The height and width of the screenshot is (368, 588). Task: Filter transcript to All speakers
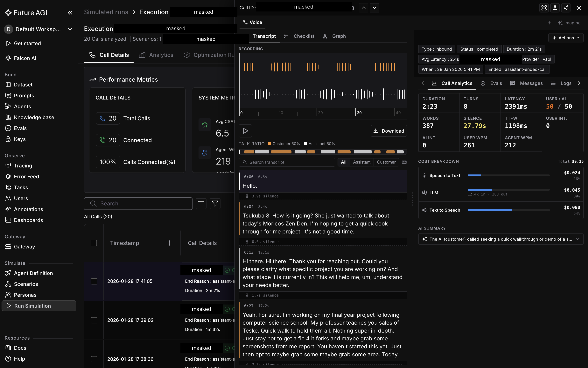(x=344, y=162)
